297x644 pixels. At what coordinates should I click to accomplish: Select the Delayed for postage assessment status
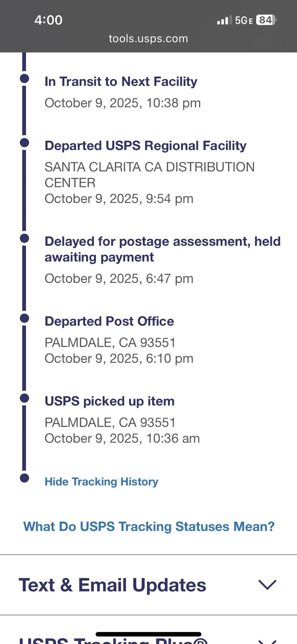coord(162,249)
